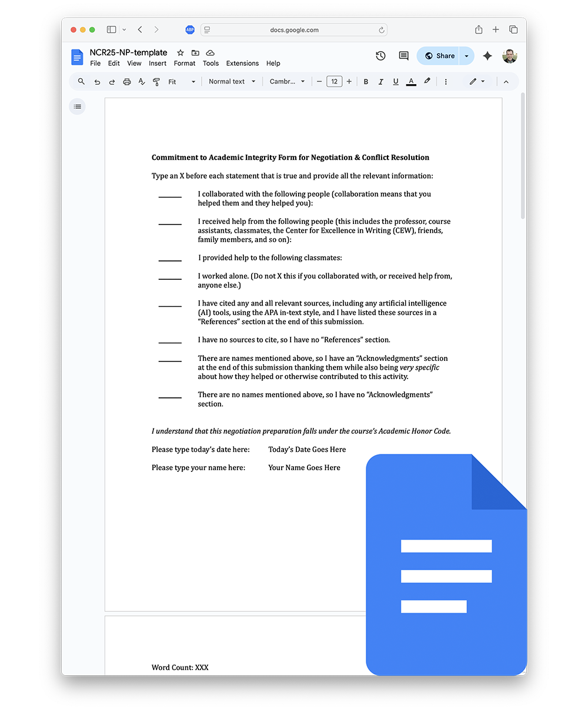The width and height of the screenshot is (588, 710).
Task: Click the blank before "I worked alone"
Action: [x=170, y=279]
